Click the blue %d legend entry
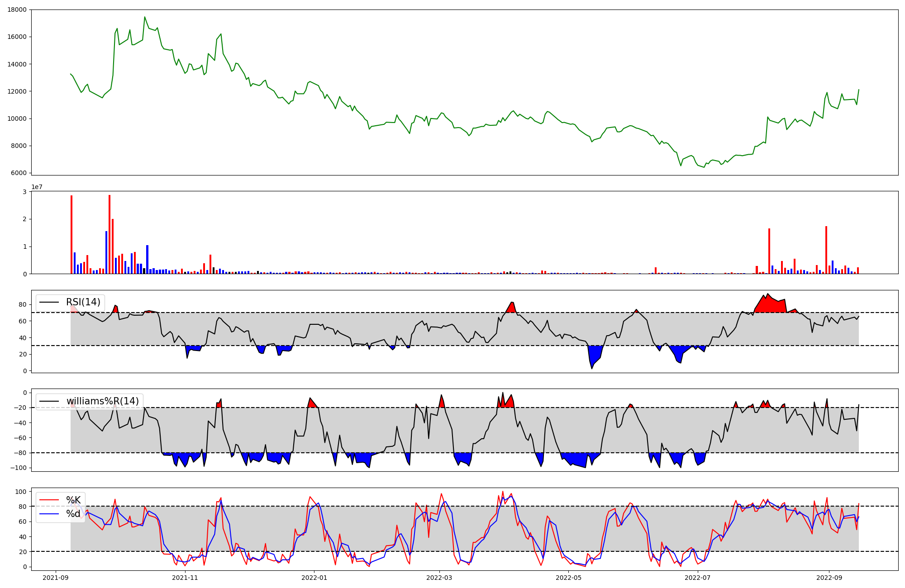 point(73,514)
